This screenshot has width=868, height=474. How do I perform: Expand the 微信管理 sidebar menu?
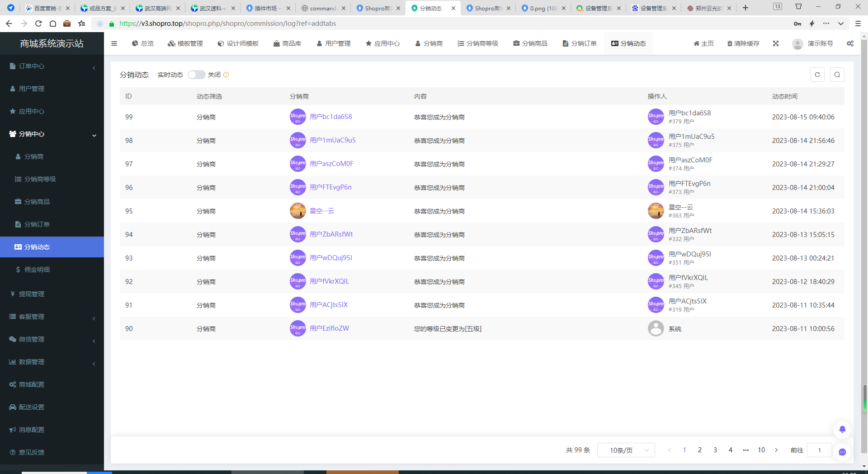(x=52, y=339)
